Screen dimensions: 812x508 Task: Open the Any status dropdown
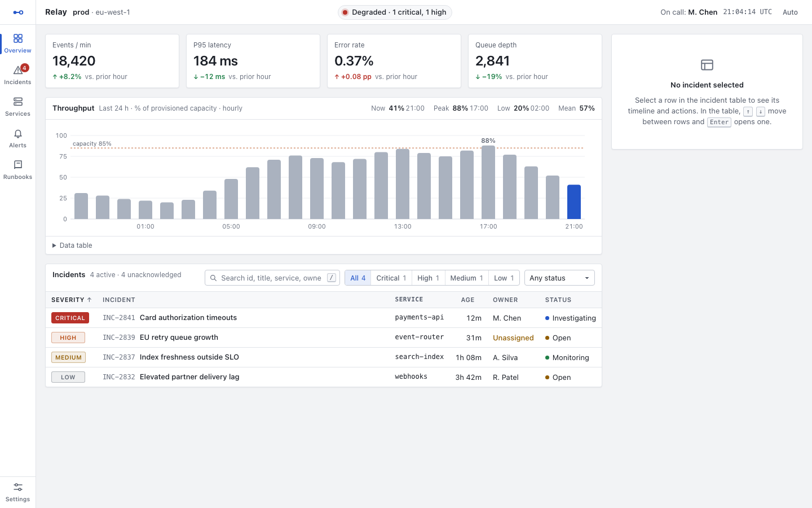click(x=559, y=278)
